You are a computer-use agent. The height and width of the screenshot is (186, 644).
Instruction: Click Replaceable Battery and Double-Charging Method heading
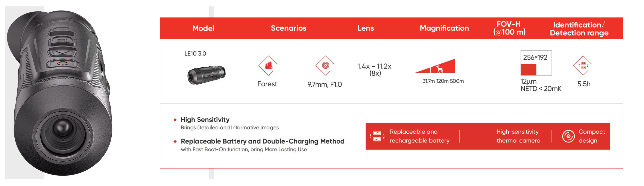pyautogui.click(x=263, y=141)
